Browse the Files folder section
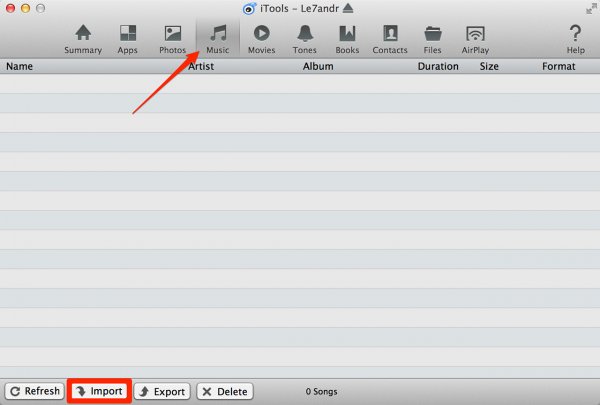This screenshot has height=405, width=600. pos(433,39)
